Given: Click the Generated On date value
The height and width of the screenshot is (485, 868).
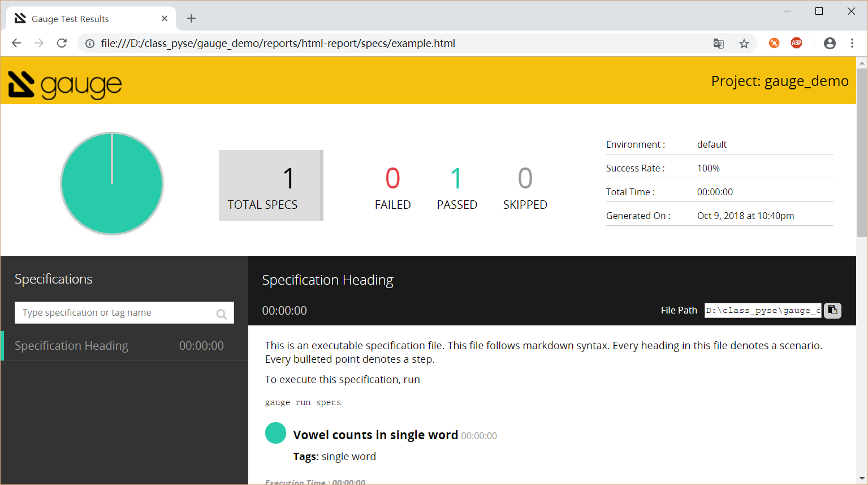Looking at the screenshot, I should coord(745,216).
